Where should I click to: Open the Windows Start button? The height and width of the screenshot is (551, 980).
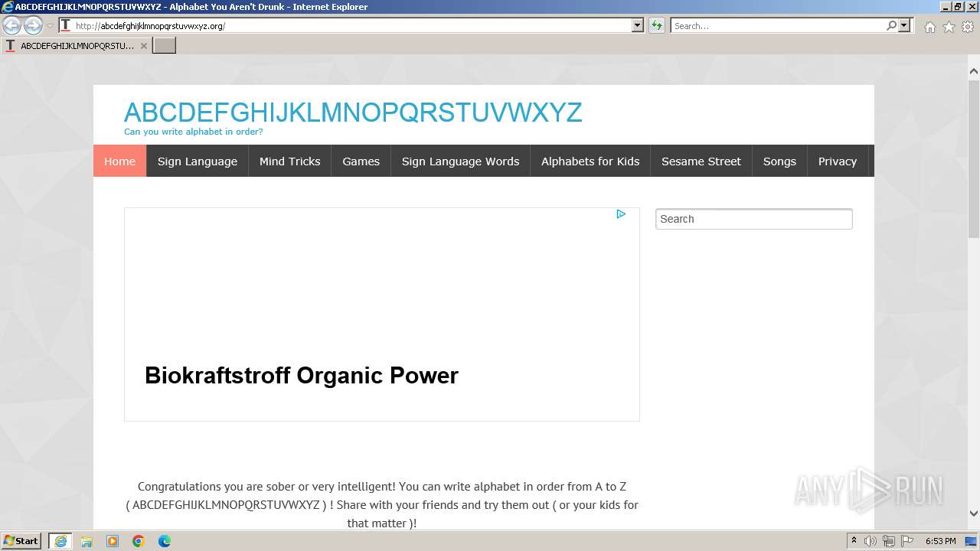(x=21, y=541)
